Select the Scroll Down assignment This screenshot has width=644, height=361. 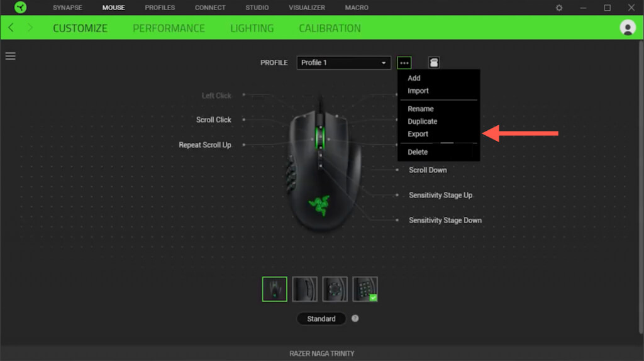428,170
